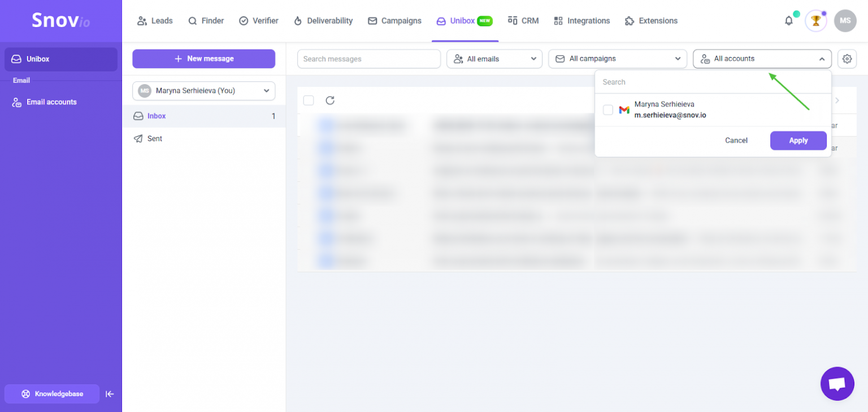The height and width of the screenshot is (412, 868).
Task: Select Unibox in the sidebar
Action: (x=61, y=59)
